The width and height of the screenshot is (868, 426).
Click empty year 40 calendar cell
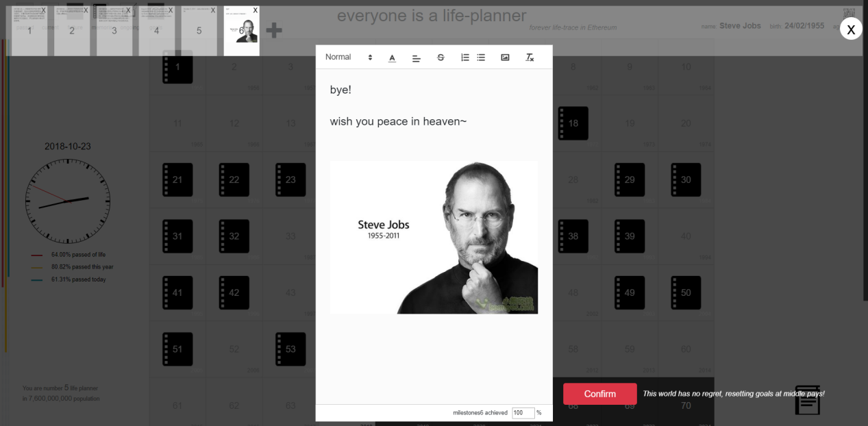[686, 236]
